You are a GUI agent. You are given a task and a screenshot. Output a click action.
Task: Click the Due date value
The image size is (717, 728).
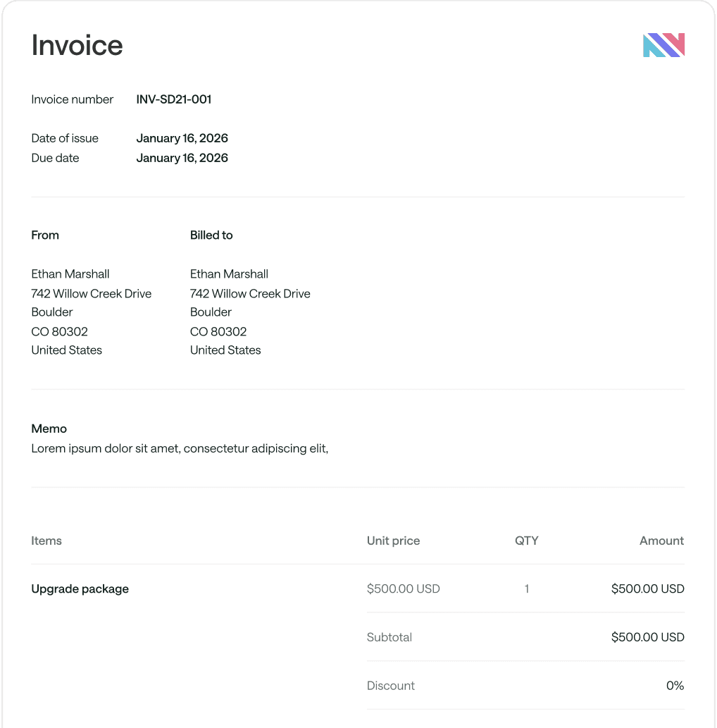tap(182, 158)
